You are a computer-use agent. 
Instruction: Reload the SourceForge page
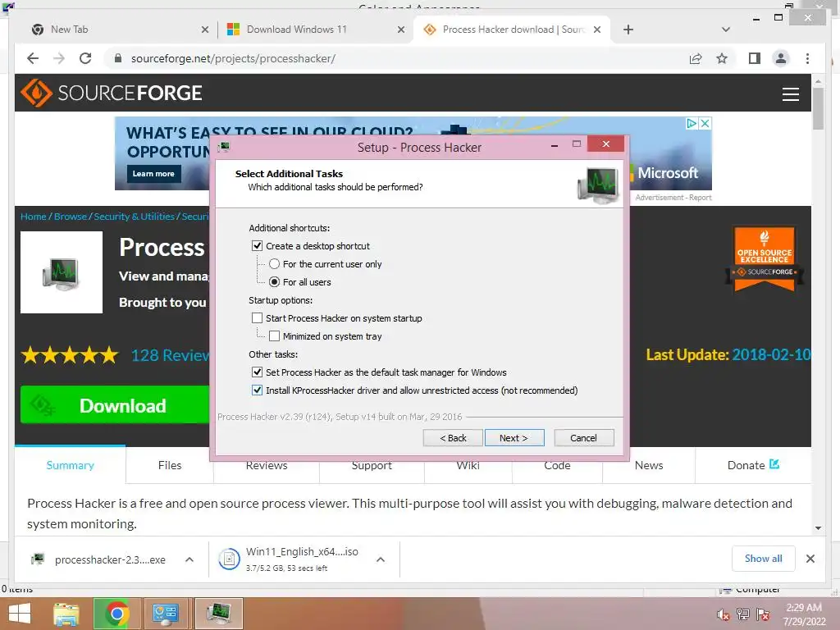(85, 58)
